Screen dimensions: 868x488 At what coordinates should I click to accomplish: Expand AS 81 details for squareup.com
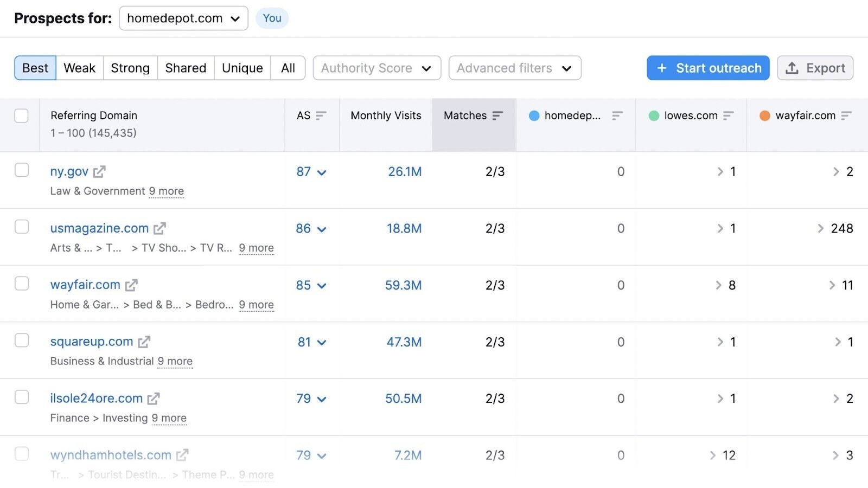322,343
